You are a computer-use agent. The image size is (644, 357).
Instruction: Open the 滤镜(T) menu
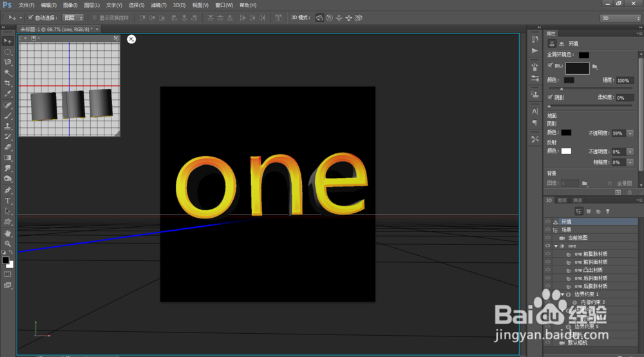[158, 5]
